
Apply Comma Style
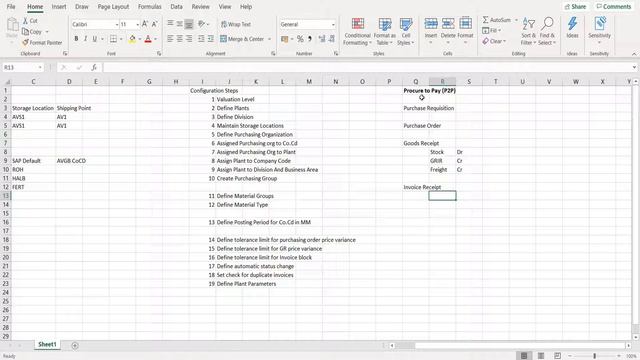310,39
